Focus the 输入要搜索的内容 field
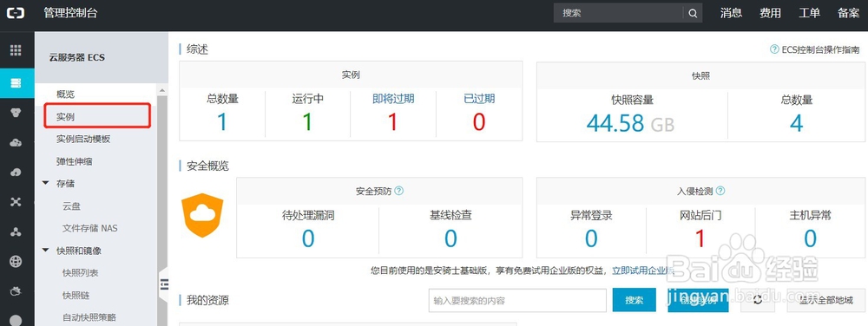 pos(517,301)
